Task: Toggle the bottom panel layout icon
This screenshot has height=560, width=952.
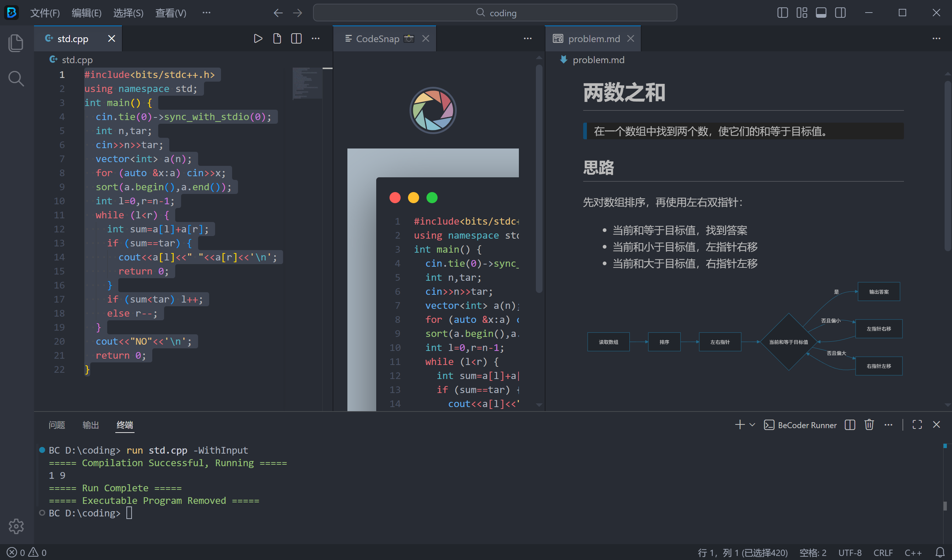Action: coord(821,13)
